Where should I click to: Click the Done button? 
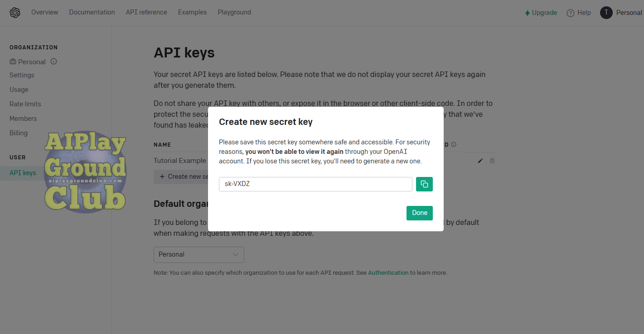(420, 213)
